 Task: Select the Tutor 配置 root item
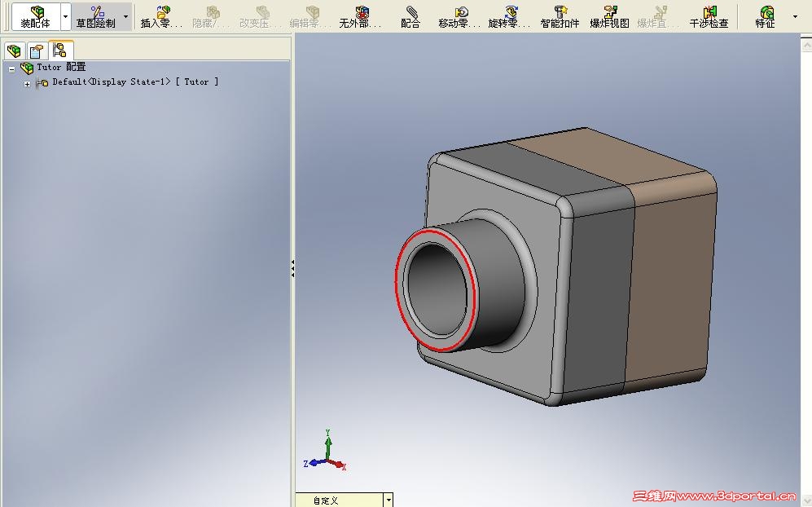[61, 67]
